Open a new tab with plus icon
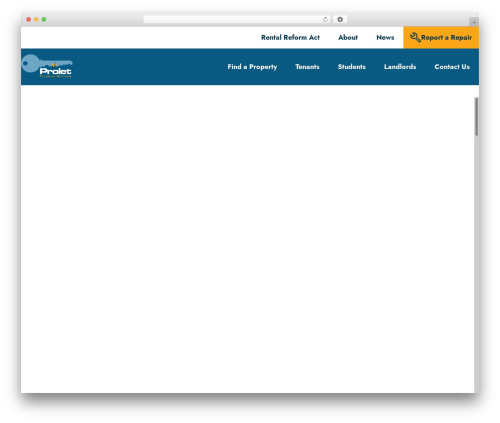Image resolution: width=500 pixels, height=423 pixels. tap(474, 22)
